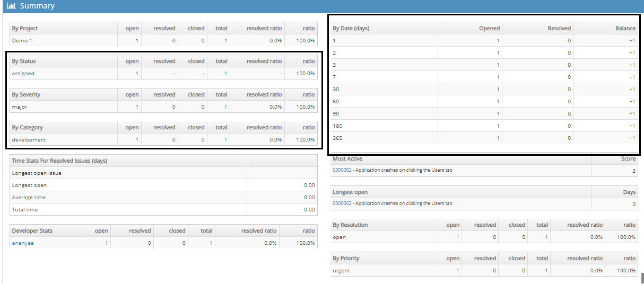This screenshot has width=644, height=284.
Task: Select the urgent priority row label
Action: 341,271
